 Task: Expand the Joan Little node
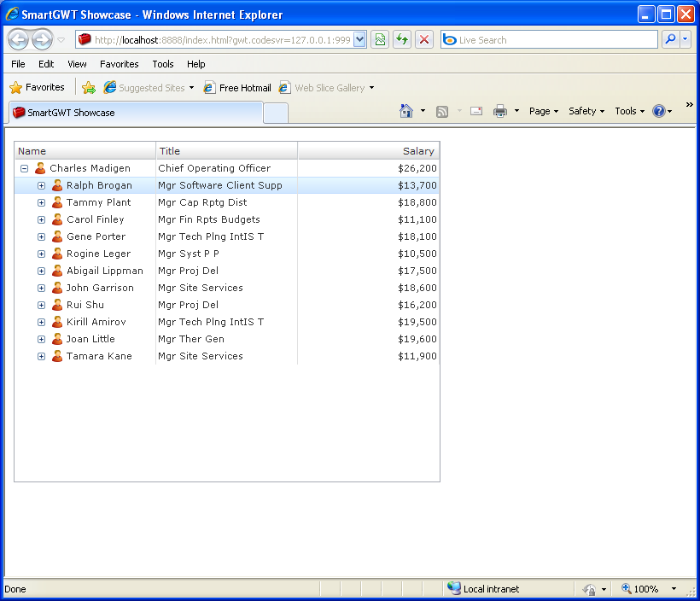click(x=42, y=340)
